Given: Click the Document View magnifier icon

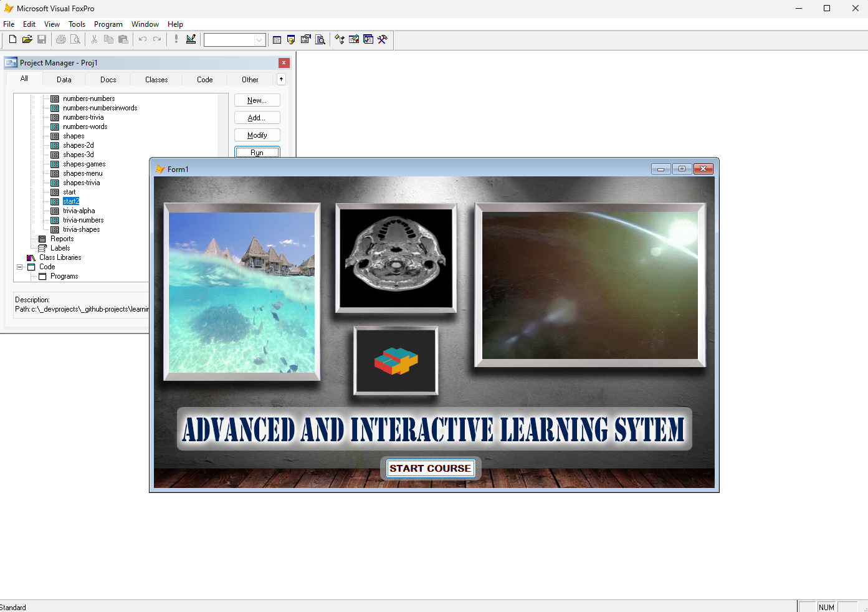Looking at the screenshot, I should pyautogui.click(x=320, y=39).
